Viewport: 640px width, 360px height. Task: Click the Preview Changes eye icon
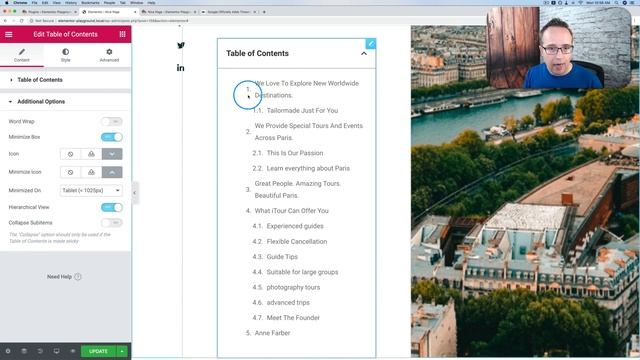coord(73,351)
